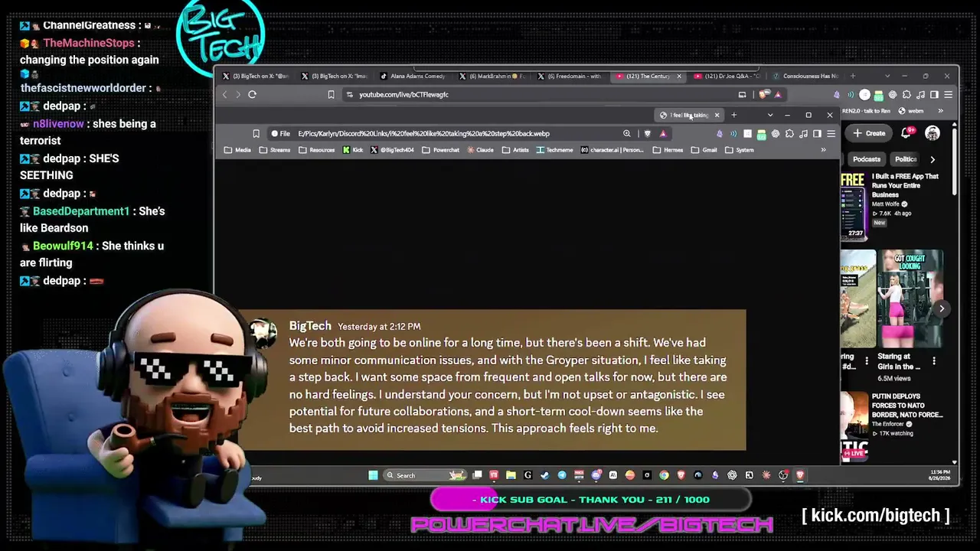Open the tab search dropdown in the front window
980x551 pixels.
pyautogui.click(x=770, y=115)
